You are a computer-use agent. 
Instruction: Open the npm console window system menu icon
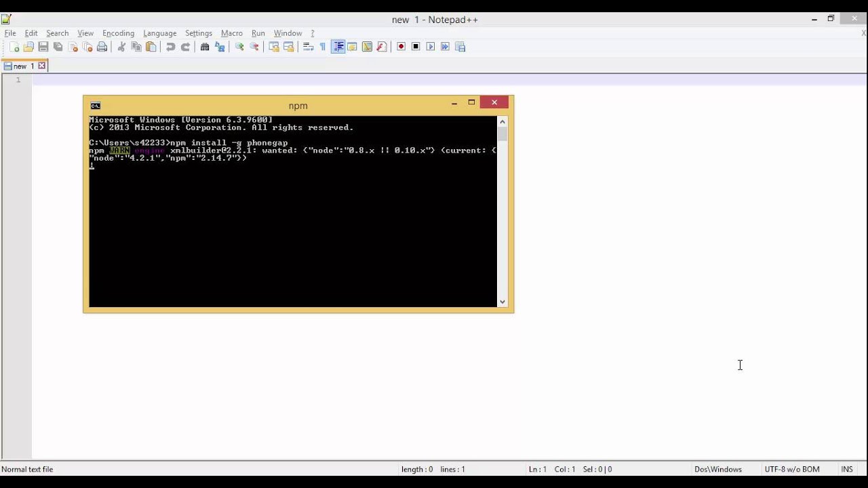(96, 106)
